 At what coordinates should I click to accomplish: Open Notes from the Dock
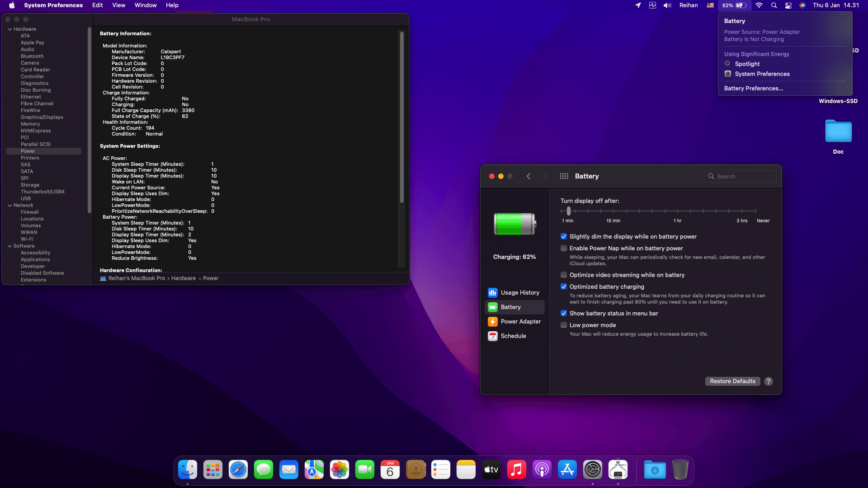pyautogui.click(x=466, y=470)
